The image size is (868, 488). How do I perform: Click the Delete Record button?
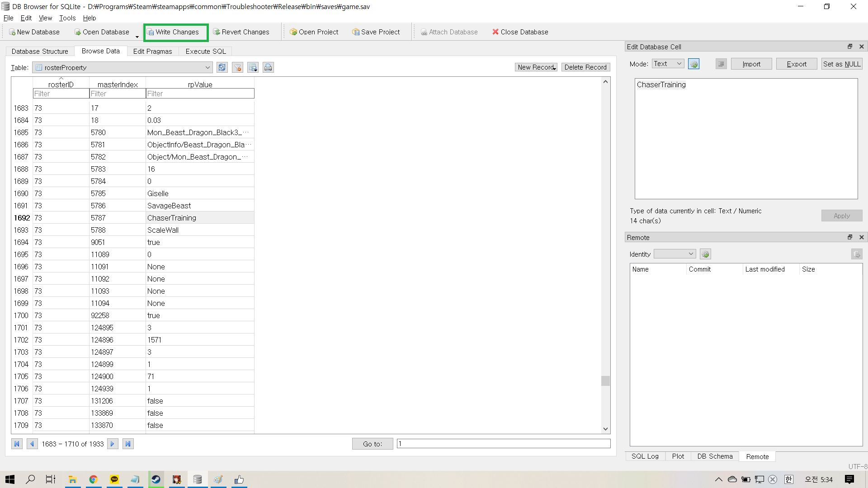585,67
